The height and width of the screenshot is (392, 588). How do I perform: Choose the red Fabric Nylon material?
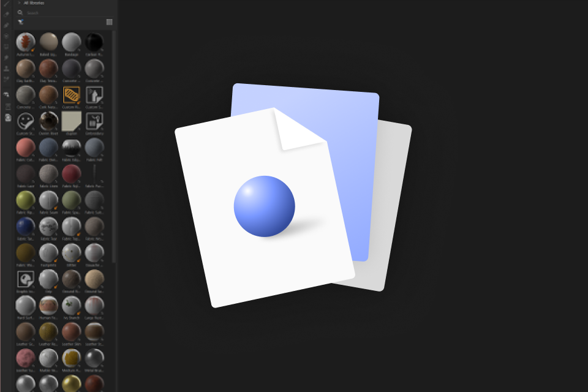coord(71,174)
